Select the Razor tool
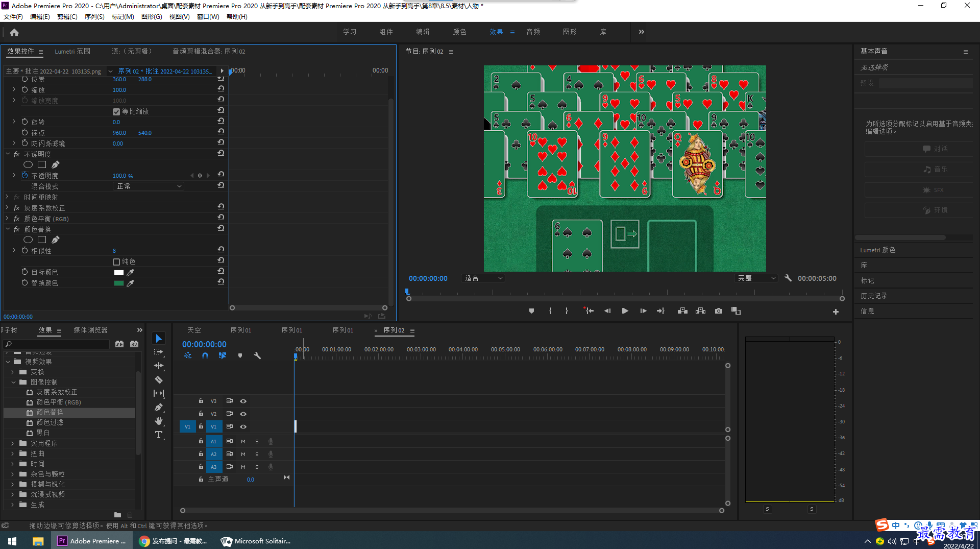980x549 pixels. (159, 379)
